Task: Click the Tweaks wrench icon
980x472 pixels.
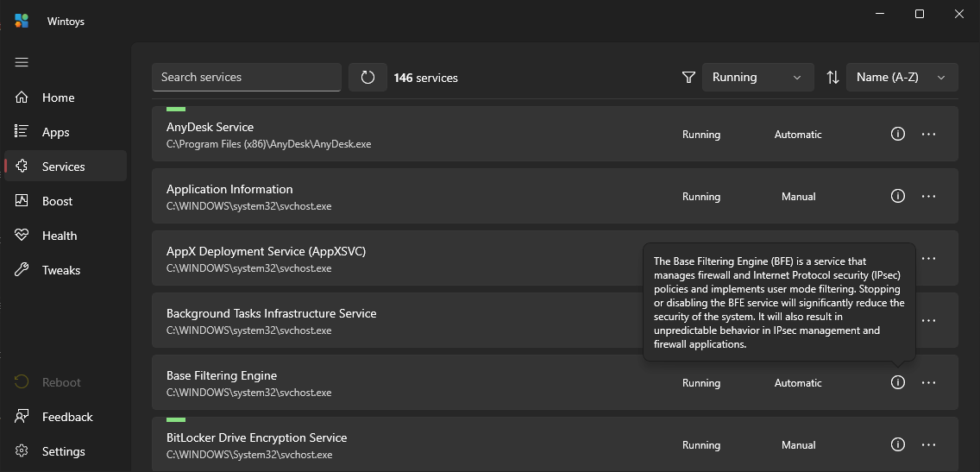Action: point(22,270)
